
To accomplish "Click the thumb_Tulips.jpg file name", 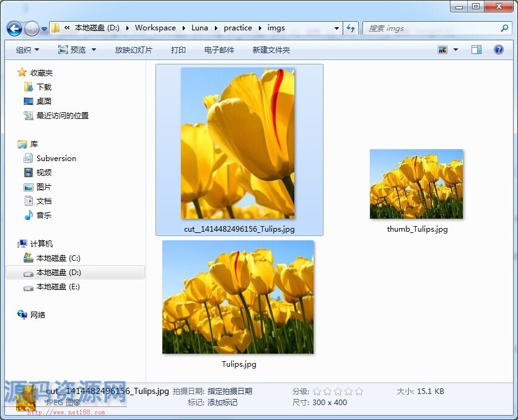I will [417, 229].
